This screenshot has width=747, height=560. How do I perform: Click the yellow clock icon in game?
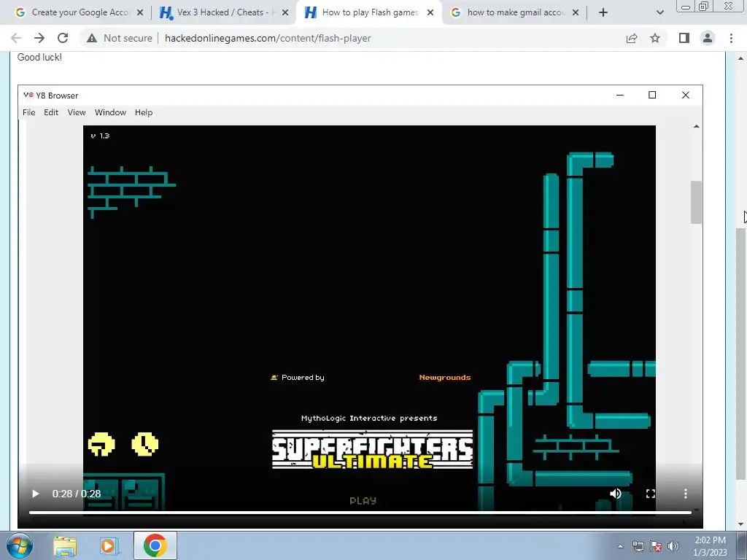tap(145, 444)
